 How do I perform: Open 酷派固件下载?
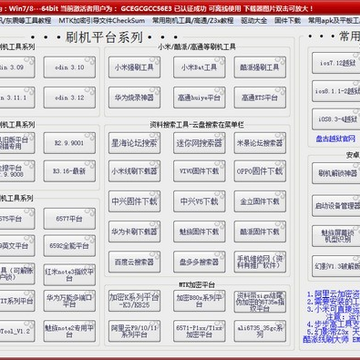click(x=260, y=231)
